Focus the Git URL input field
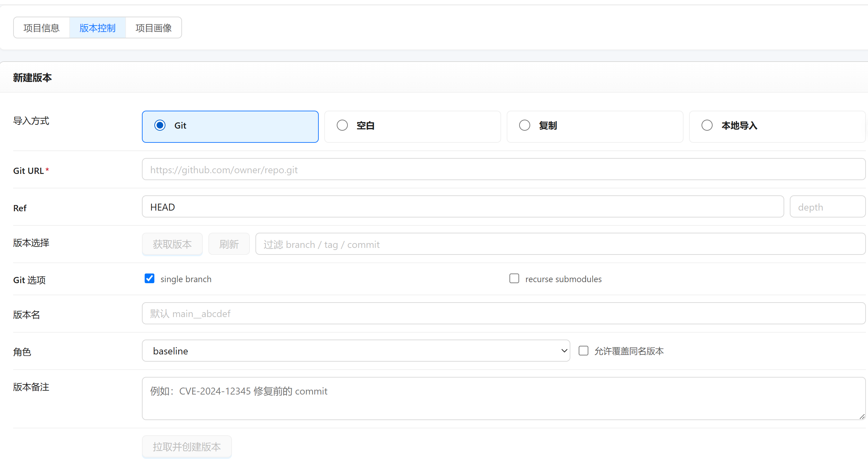Image resolution: width=868 pixels, height=473 pixels. pyautogui.click(x=504, y=169)
